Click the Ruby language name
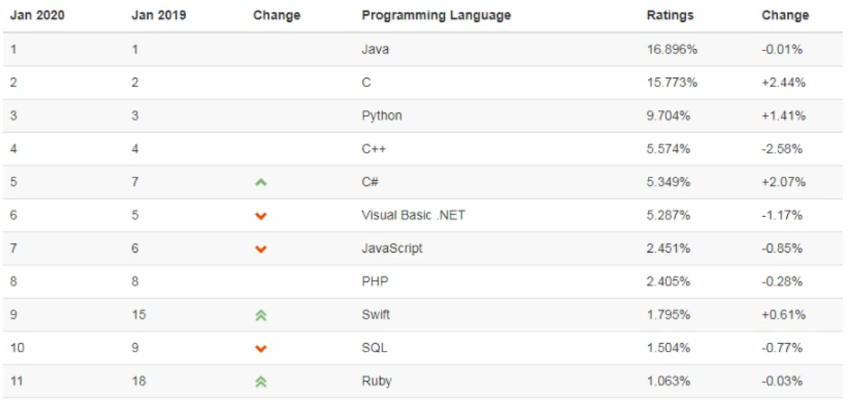Viewport: 868px width, 404px height. coord(376,381)
